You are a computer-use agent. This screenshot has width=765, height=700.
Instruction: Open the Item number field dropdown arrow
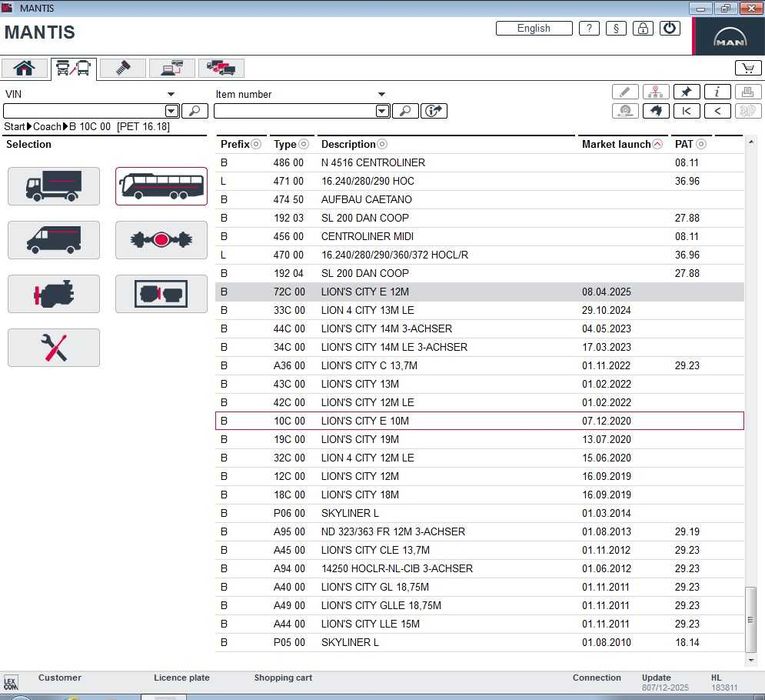pyautogui.click(x=382, y=111)
